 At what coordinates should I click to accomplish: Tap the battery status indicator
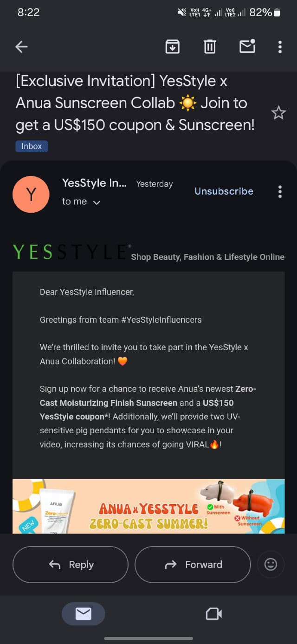(277, 13)
